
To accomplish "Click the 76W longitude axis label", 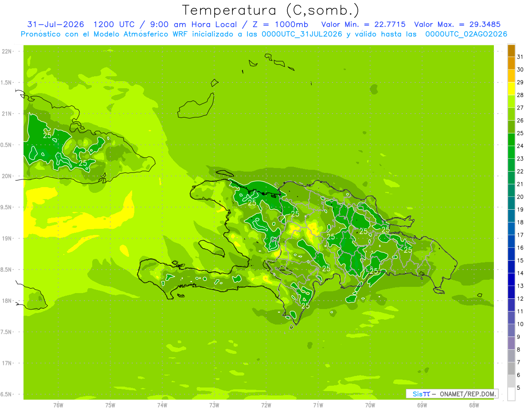I will (58, 405).
